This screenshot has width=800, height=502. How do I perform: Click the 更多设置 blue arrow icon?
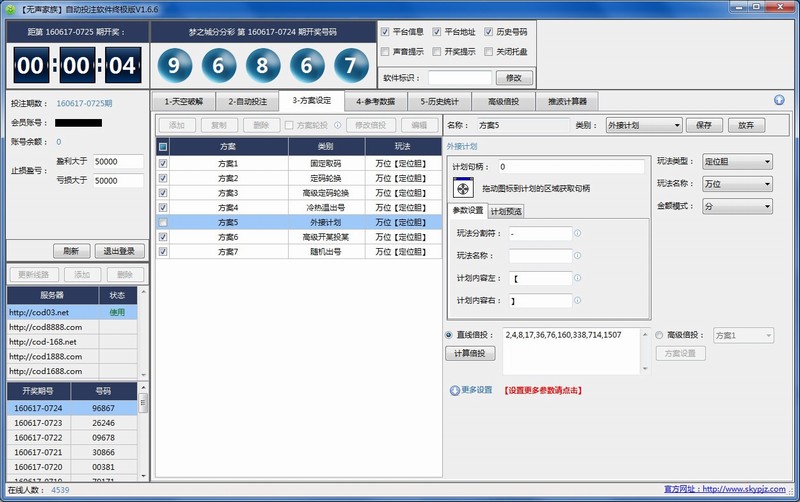tap(455, 389)
